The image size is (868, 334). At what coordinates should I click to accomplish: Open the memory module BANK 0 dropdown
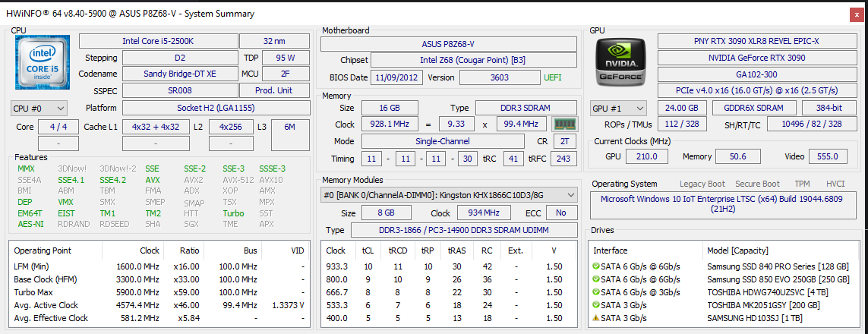(x=449, y=194)
